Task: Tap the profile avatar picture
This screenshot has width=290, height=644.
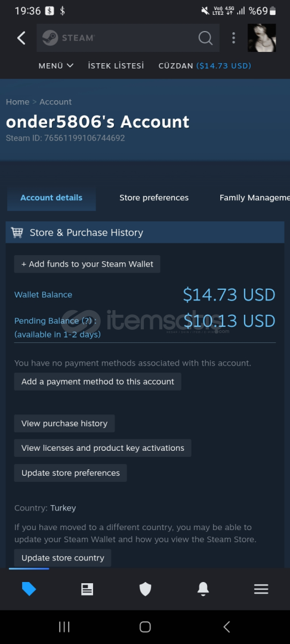Action: 262,38
